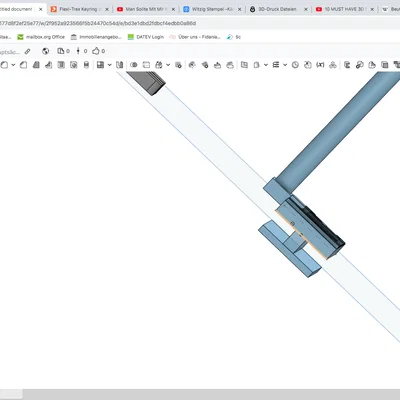
Task: Open the DATEV Login bookmark
Action: [146, 37]
